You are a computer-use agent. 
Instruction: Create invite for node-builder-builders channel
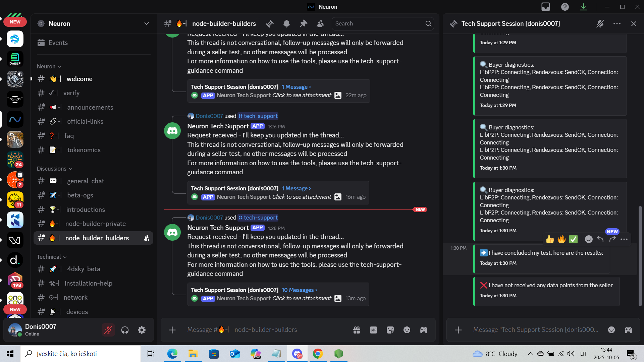(x=147, y=238)
